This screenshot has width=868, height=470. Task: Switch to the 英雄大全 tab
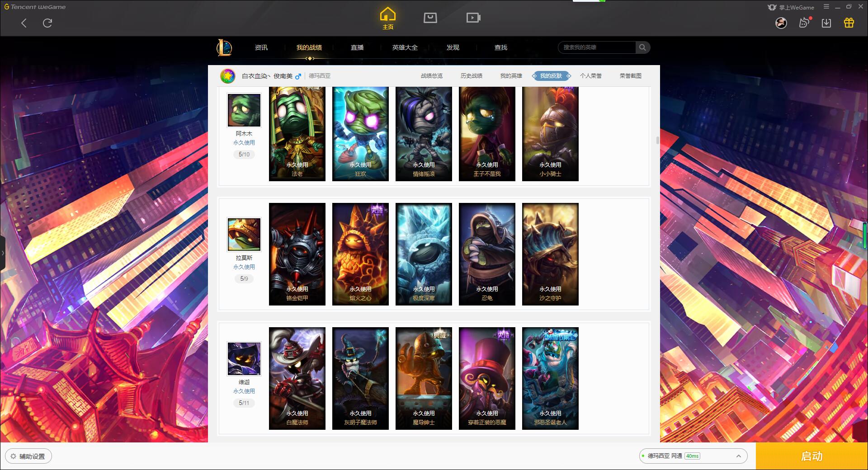(x=405, y=47)
